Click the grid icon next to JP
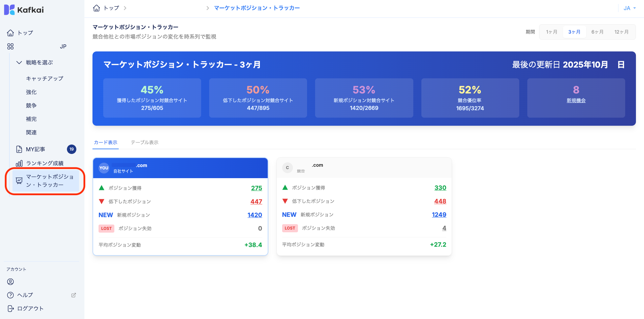This screenshot has width=644, height=319. [10, 46]
